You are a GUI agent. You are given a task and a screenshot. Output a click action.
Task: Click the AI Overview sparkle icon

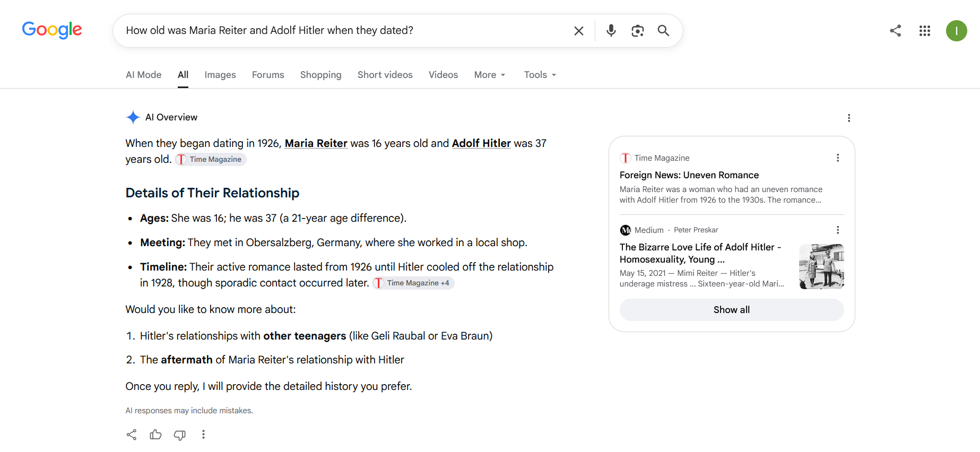(x=133, y=117)
